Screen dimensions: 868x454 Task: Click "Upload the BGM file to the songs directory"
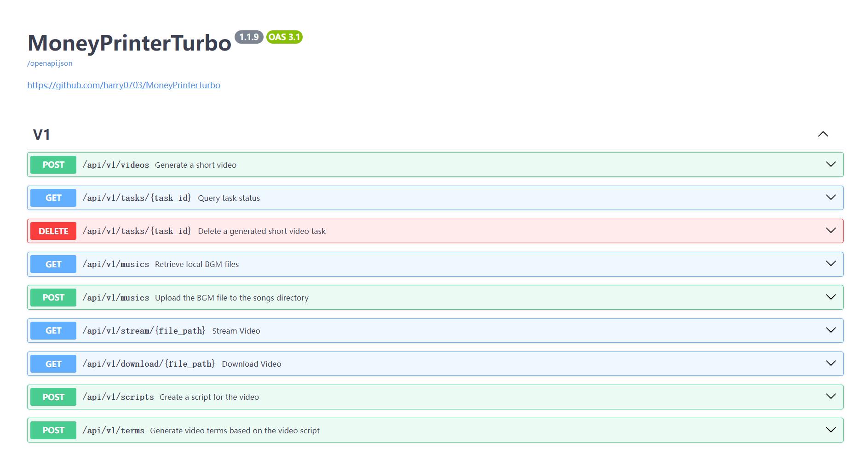click(x=232, y=298)
